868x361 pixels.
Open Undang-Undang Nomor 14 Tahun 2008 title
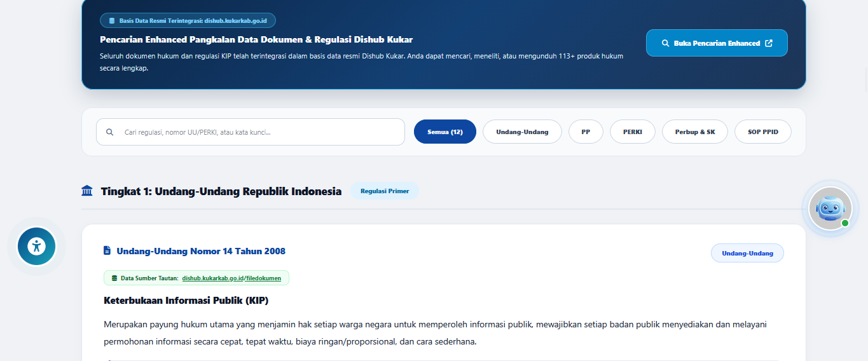pos(201,251)
